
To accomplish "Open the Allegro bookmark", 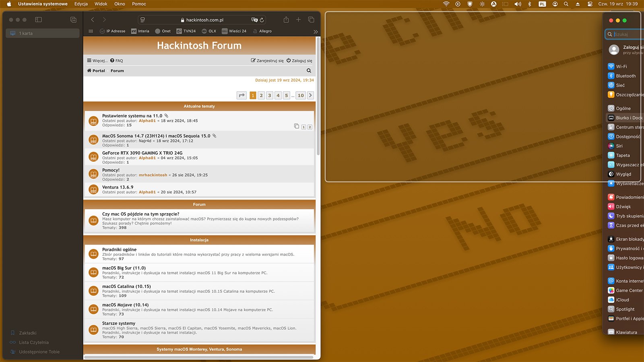I will (262, 31).
